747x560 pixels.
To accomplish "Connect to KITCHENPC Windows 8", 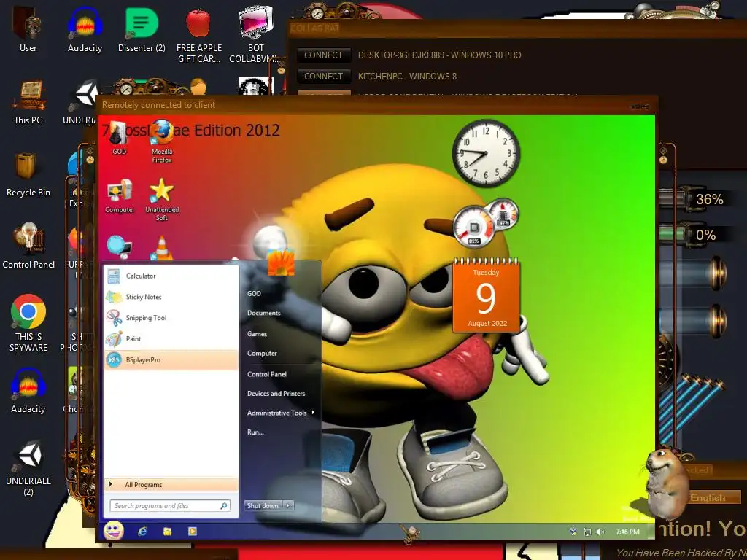I will (x=323, y=76).
